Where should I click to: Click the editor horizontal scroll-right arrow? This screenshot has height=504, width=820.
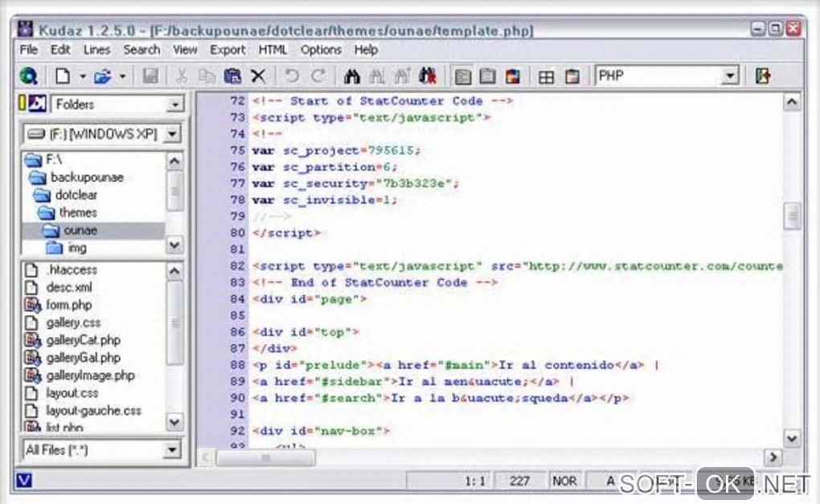773,457
